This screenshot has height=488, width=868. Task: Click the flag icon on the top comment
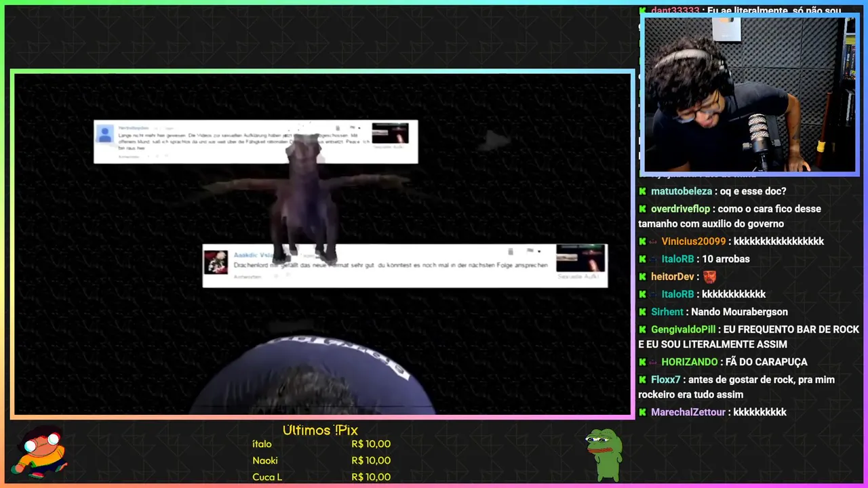coord(353,127)
